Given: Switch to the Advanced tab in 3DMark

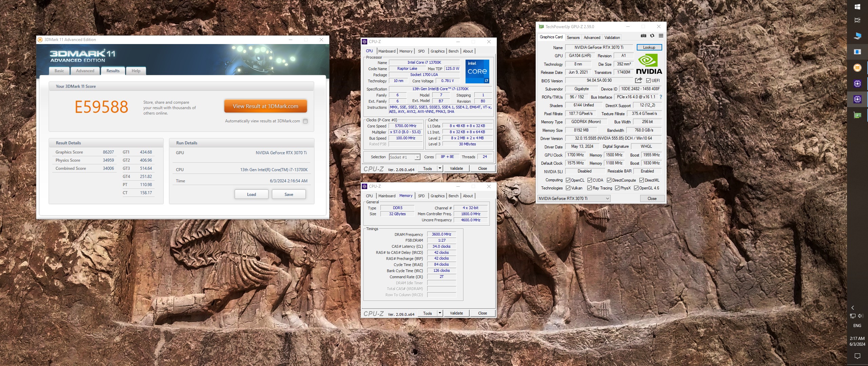Looking at the screenshot, I should click(85, 71).
